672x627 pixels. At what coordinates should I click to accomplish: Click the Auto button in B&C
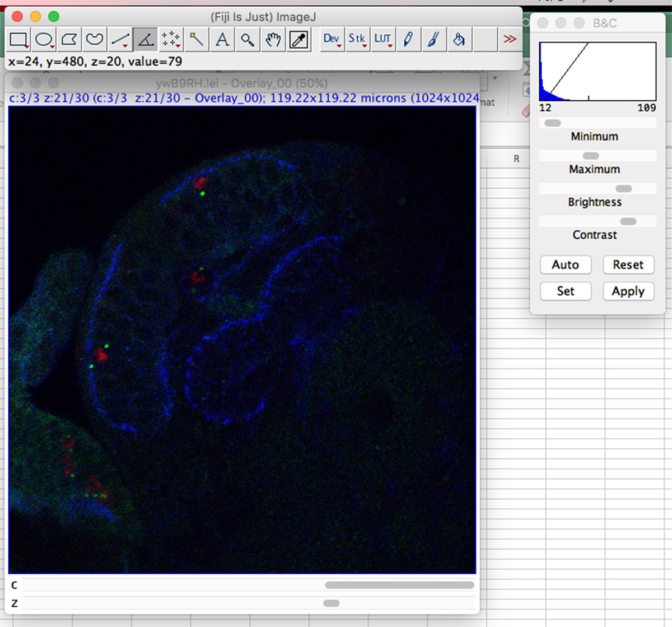pos(566,264)
